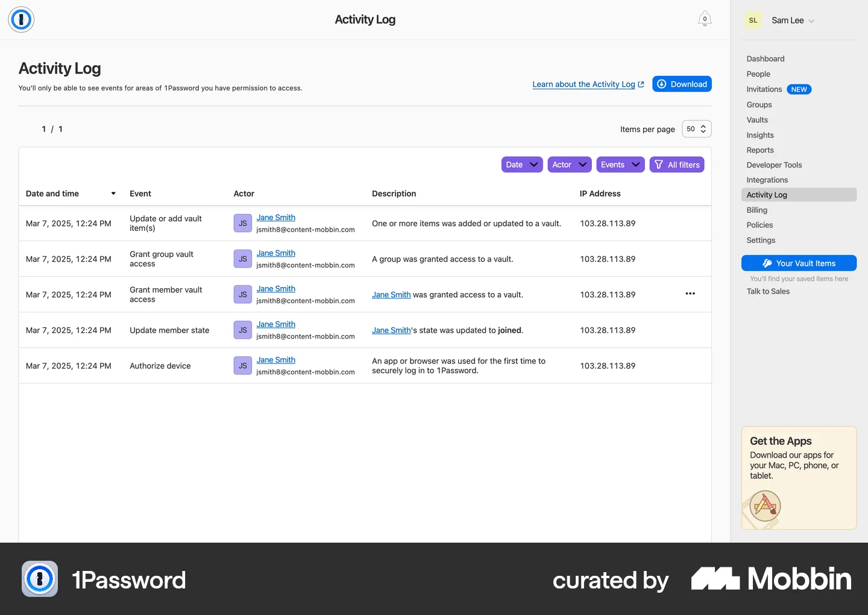868x615 pixels.
Task: Go to Reports
Action: [x=760, y=150]
